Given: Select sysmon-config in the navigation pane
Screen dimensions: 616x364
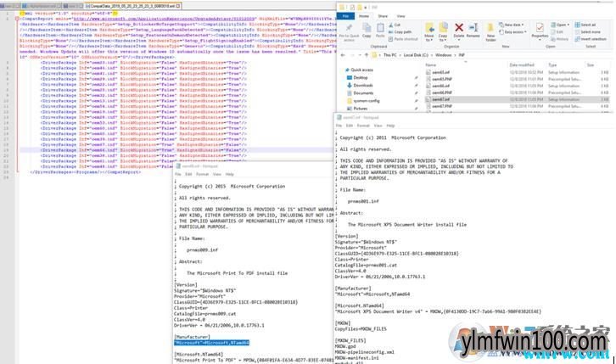Looking at the screenshot, I should click(x=363, y=101).
